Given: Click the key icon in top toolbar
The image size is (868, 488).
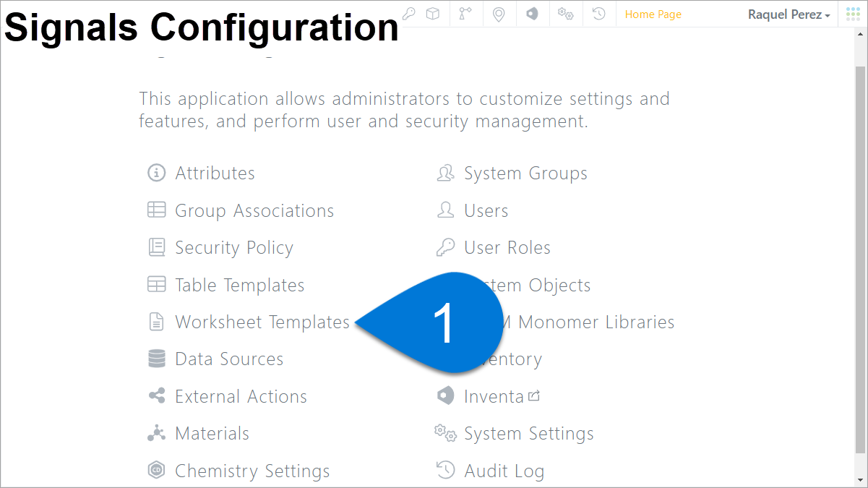Looking at the screenshot, I should point(409,14).
